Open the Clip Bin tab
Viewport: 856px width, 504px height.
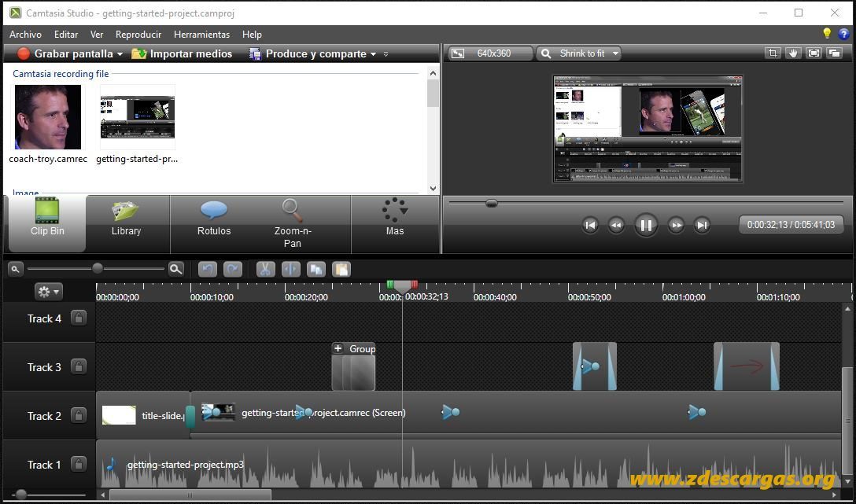[47, 223]
